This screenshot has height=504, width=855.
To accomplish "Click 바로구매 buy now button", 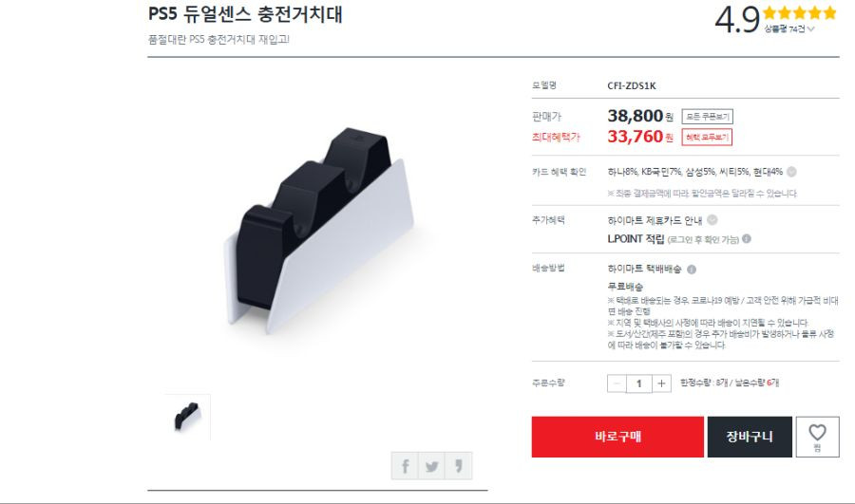I will [x=617, y=437].
